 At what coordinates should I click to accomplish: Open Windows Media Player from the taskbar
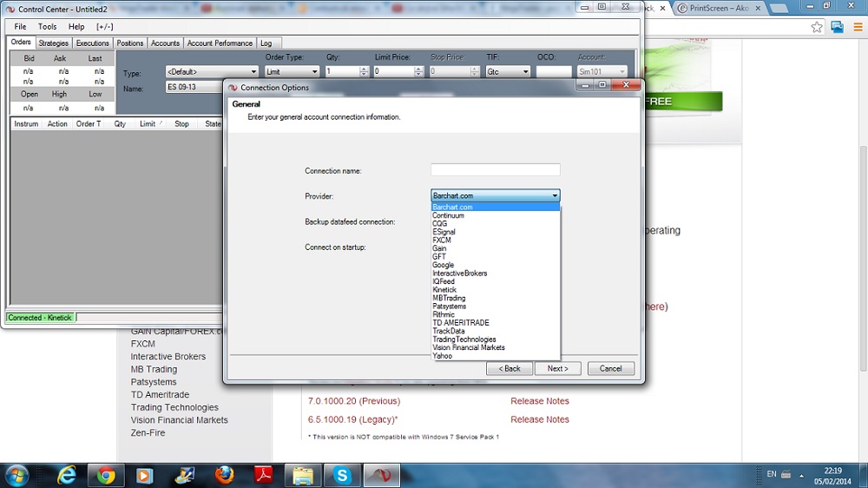(x=144, y=475)
